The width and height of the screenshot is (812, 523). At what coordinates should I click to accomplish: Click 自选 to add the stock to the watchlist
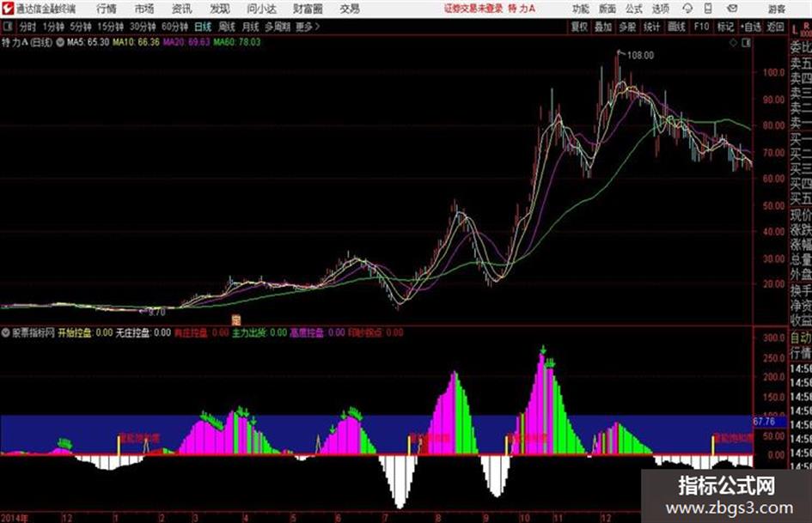click(750, 27)
